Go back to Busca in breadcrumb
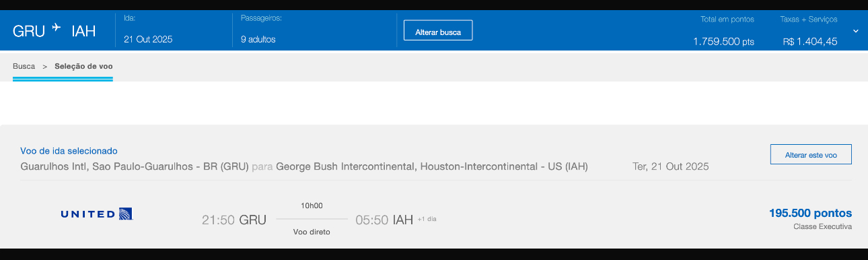This screenshot has width=868, height=260. (x=24, y=67)
